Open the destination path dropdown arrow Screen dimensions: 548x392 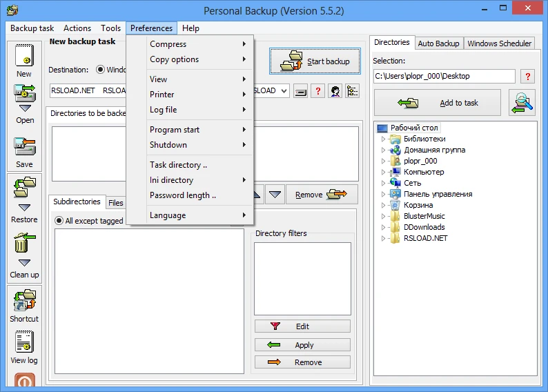282,90
